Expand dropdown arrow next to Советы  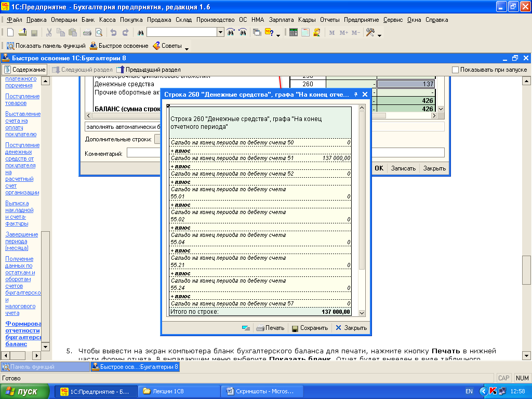tap(187, 48)
